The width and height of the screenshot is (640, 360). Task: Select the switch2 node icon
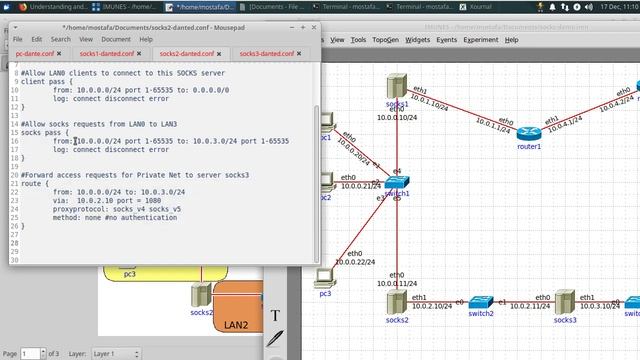(481, 302)
